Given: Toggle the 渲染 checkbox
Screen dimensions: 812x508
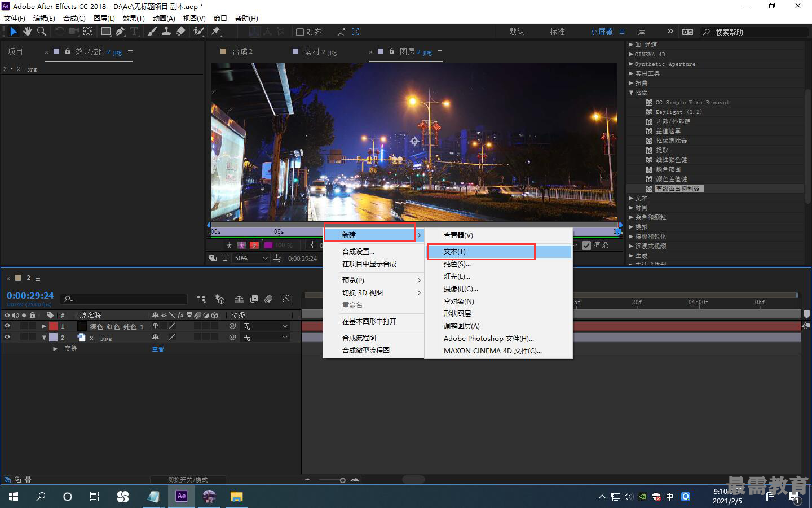Looking at the screenshot, I should pyautogui.click(x=586, y=246).
